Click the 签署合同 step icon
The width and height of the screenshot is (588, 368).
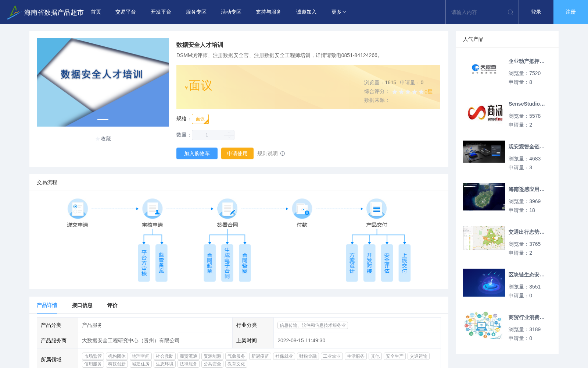227,209
